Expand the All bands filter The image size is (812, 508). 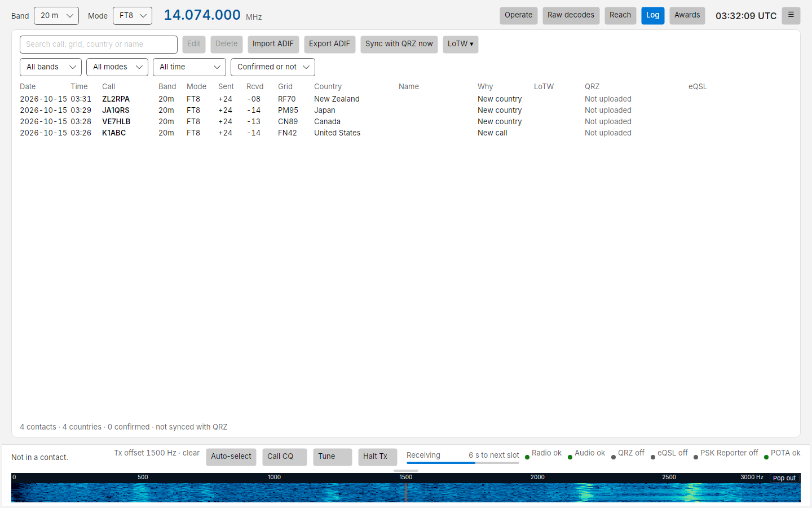tap(51, 67)
